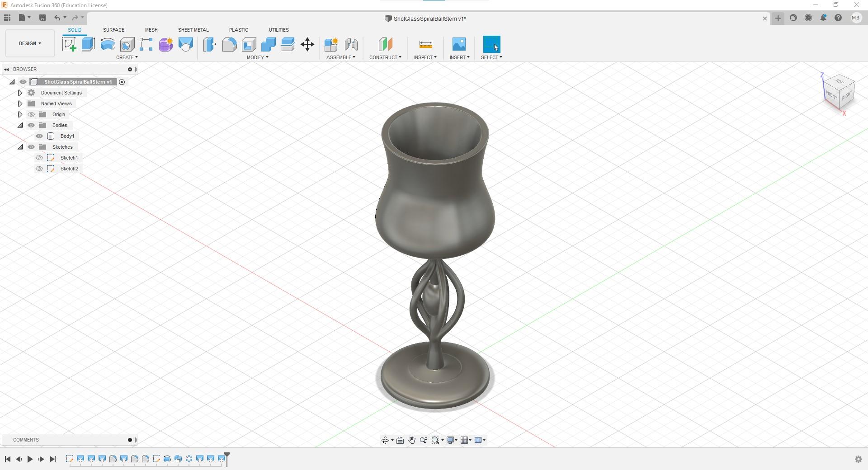The image size is (868, 470).
Task: Switch to the MESH tab
Action: (x=151, y=30)
